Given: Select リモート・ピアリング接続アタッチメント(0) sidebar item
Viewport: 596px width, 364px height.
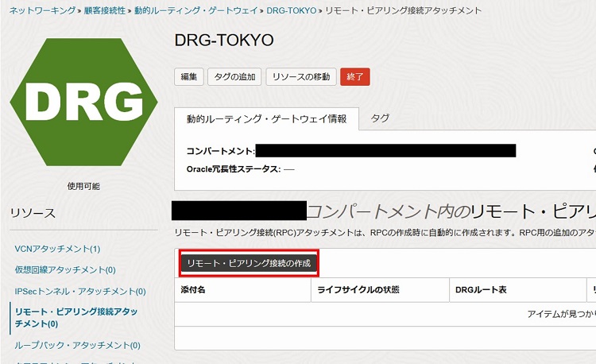Looking at the screenshot, I should 75,318.
